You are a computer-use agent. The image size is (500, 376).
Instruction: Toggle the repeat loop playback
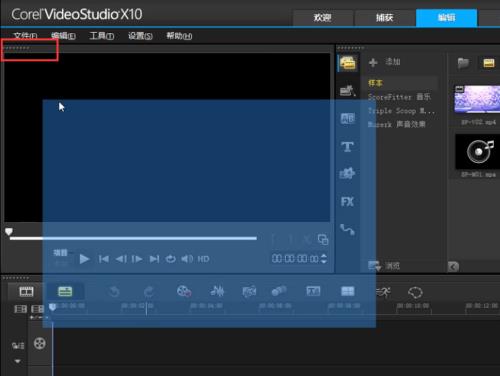pyautogui.click(x=171, y=259)
